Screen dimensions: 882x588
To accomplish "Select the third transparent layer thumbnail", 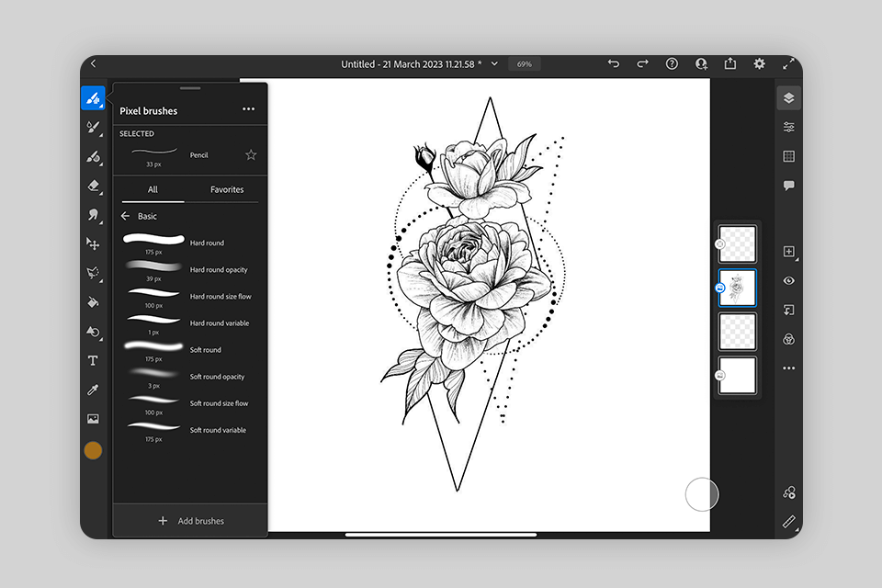I will tap(738, 332).
